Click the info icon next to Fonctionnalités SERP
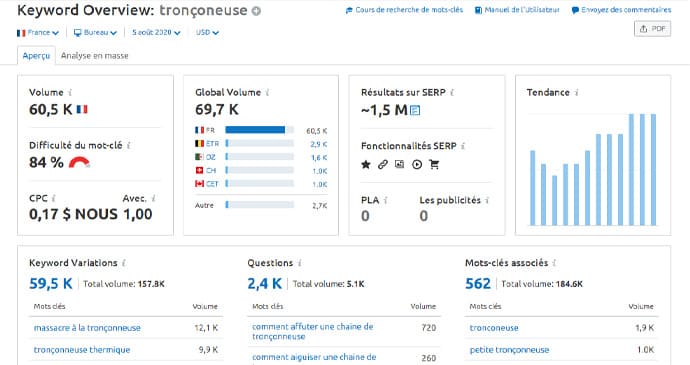 [463, 146]
